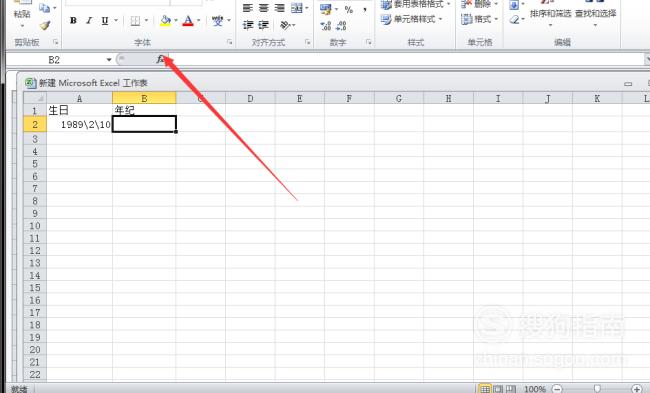Open fill color dropdown arrow

click(x=176, y=20)
